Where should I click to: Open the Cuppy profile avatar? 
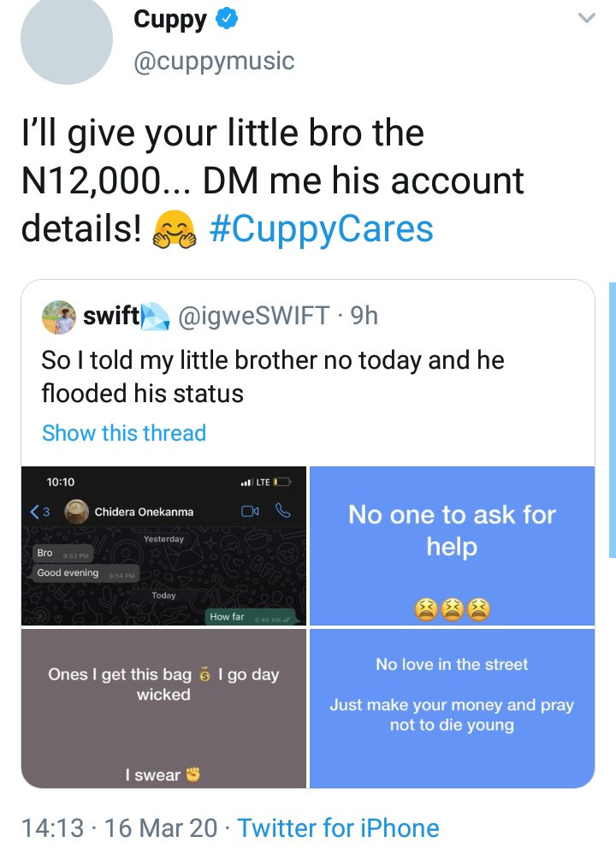tap(67, 39)
